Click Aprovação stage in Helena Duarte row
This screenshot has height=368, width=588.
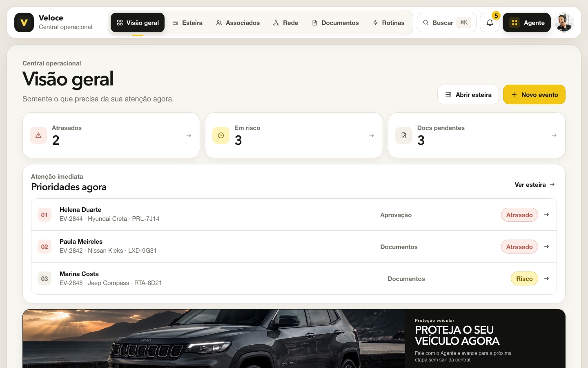(x=396, y=215)
